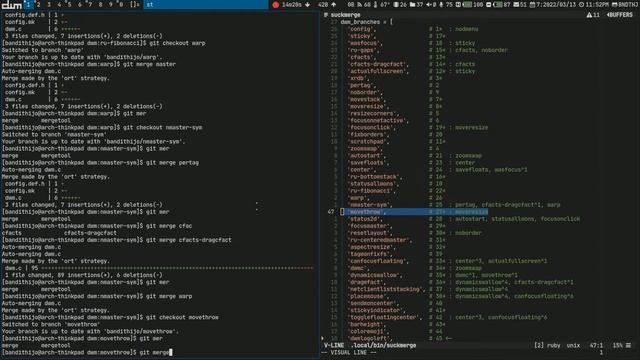Select the suckmerge buffer tab in vim
The height and width of the screenshot is (360, 640).
[345, 15]
